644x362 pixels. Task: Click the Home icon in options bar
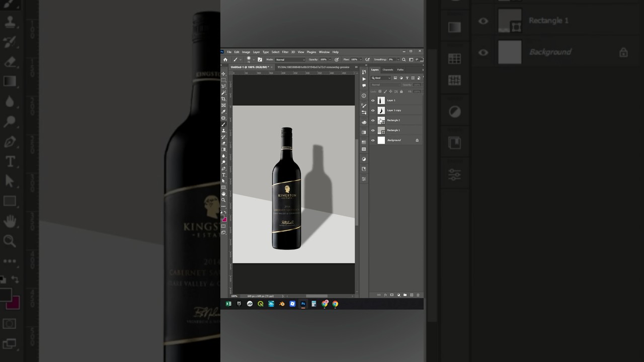pyautogui.click(x=225, y=59)
